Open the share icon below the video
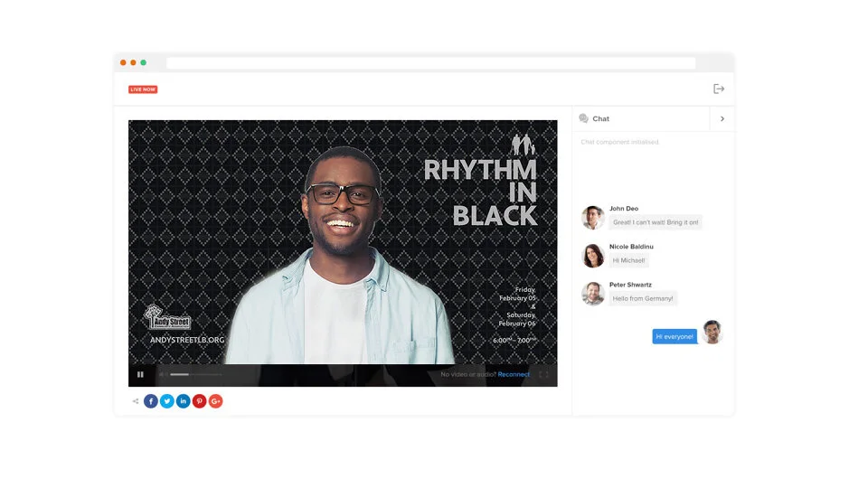This screenshot has width=868, height=488. pyautogui.click(x=136, y=401)
